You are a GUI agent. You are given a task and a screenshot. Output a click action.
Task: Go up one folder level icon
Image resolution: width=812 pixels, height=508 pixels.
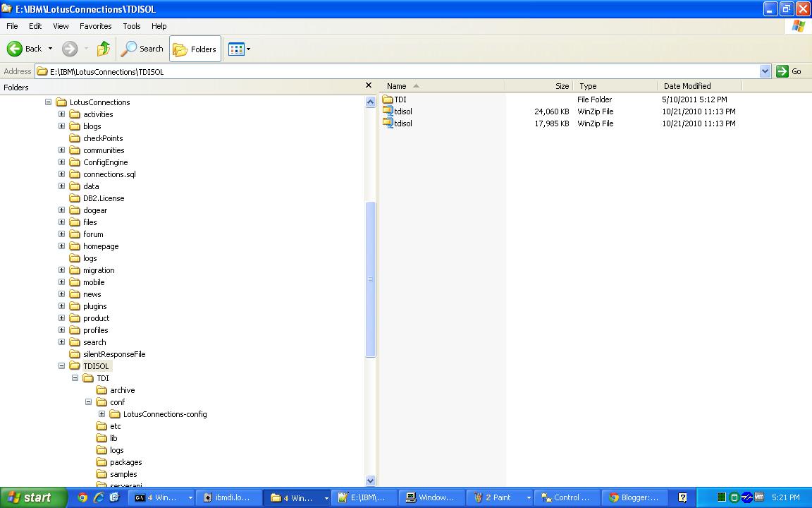(x=104, y=49)
